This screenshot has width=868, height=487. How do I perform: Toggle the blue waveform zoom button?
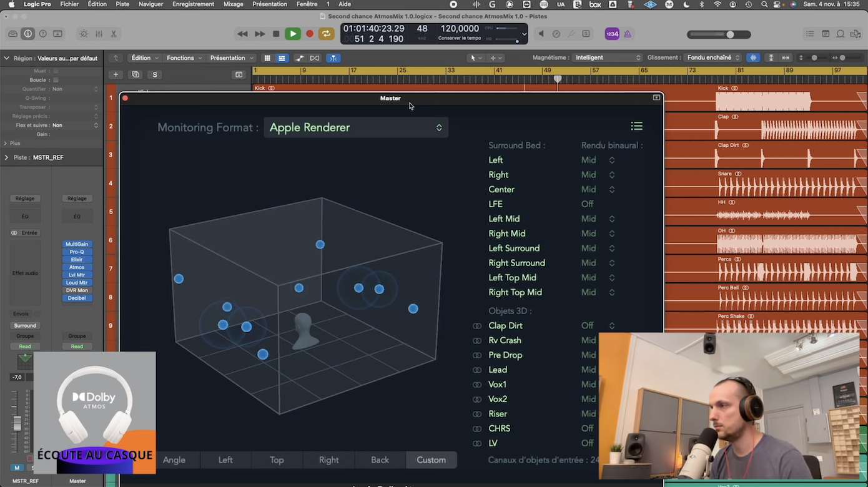pyautogui.click(x=753, y=58)
